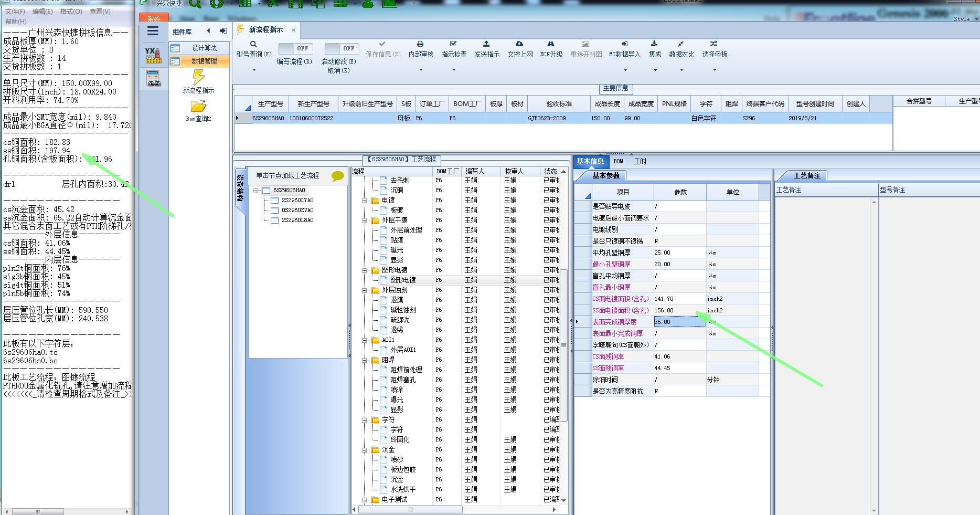Click the 表面完成铜厚度 value field 35.00
Screen dimensions: 980x515
coord(679,322)
